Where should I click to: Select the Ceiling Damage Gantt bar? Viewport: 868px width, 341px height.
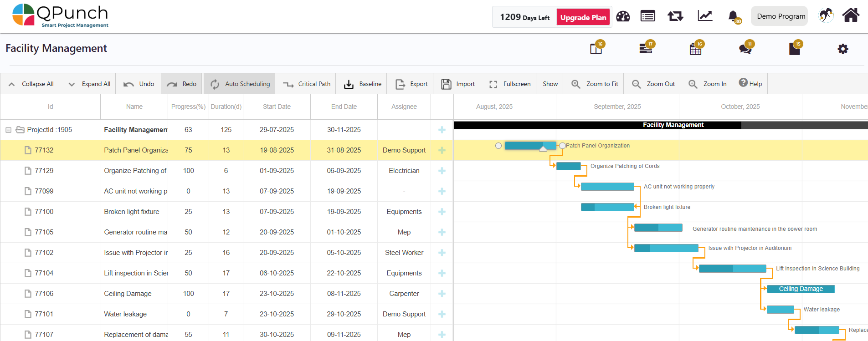coord(801,289)
